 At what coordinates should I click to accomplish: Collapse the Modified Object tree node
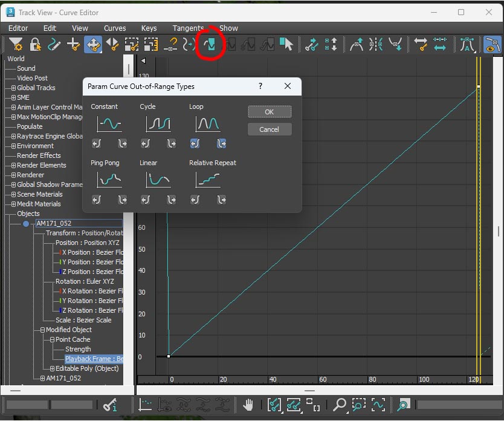42,330
